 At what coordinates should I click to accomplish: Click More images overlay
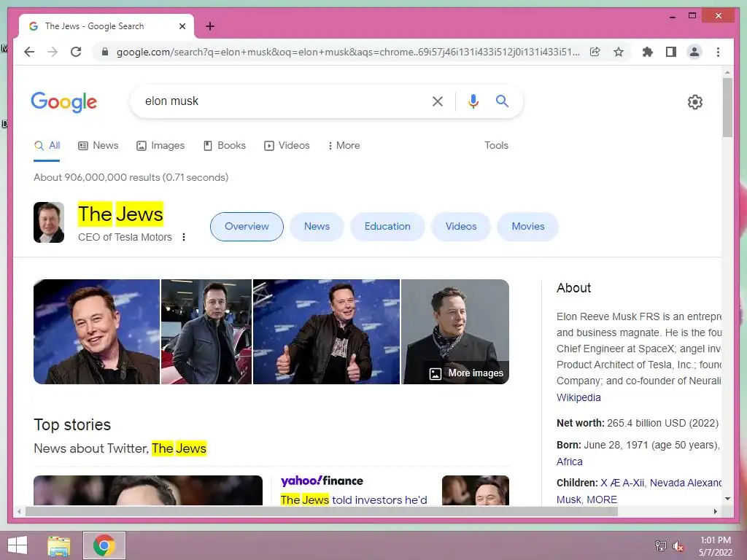(x=467, y=373)
